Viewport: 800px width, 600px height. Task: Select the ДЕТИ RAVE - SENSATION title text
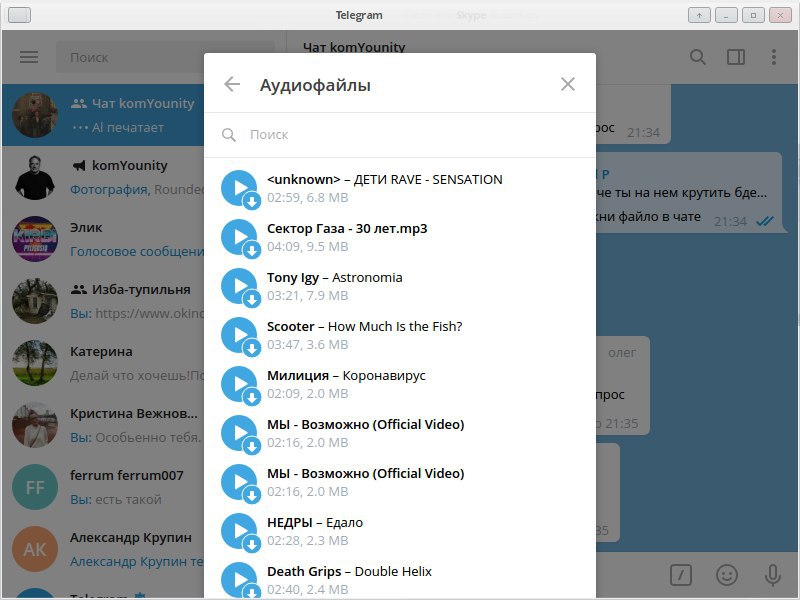[385, 180]
